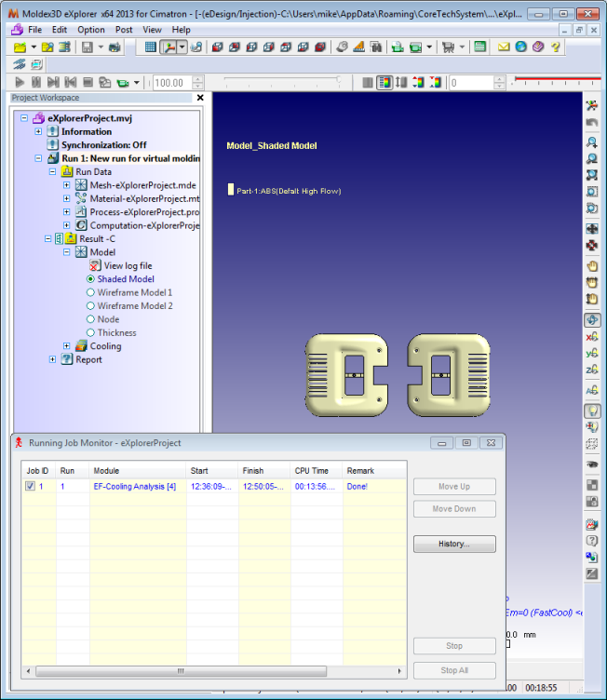Click the pan hand tool on right toolbar

pyautogui.click(x=592, y=266)
